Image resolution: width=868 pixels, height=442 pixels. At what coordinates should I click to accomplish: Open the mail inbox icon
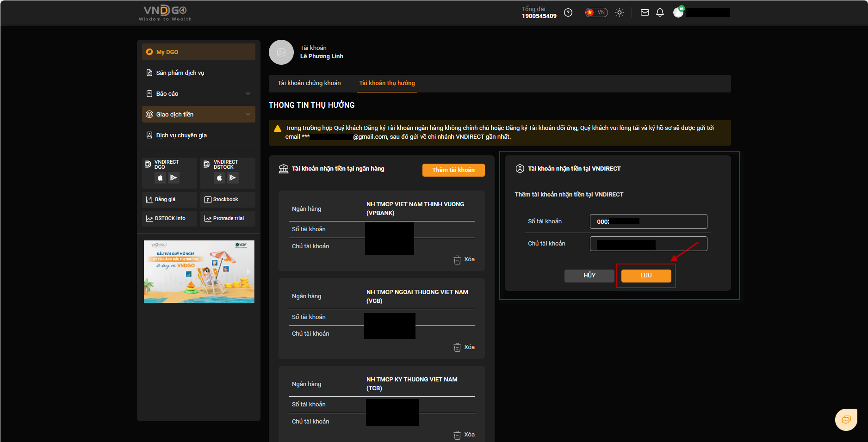point(645,12)
